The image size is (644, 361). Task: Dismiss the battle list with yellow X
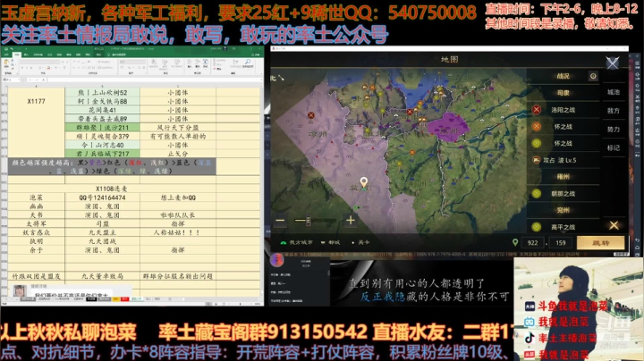tap(614, 225)
